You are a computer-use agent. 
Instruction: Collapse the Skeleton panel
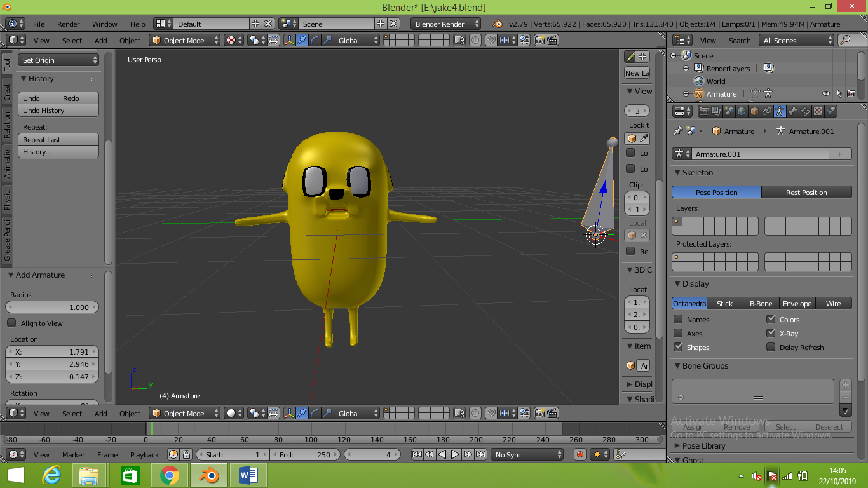coord(677,173)
